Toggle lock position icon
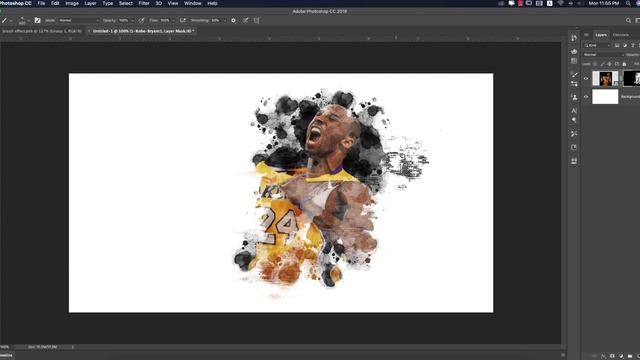Viewport: 640px width, 360px height. [x=610, y=64]
